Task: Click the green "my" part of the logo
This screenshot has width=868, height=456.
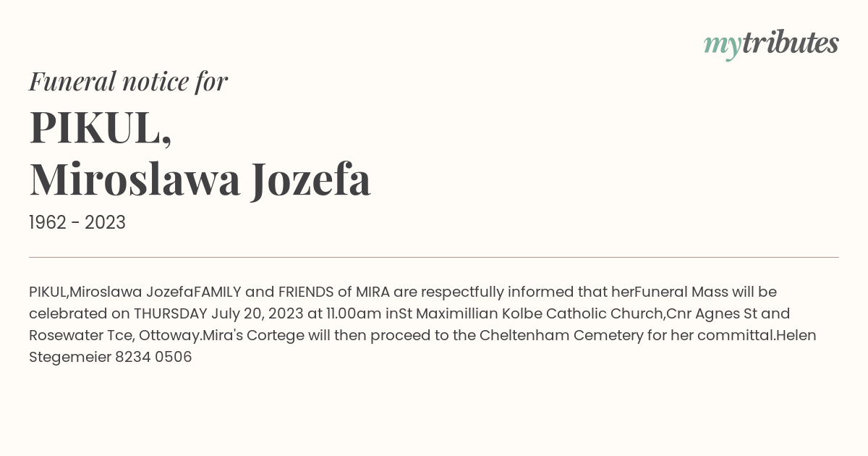Action: (x=723, y=46)
